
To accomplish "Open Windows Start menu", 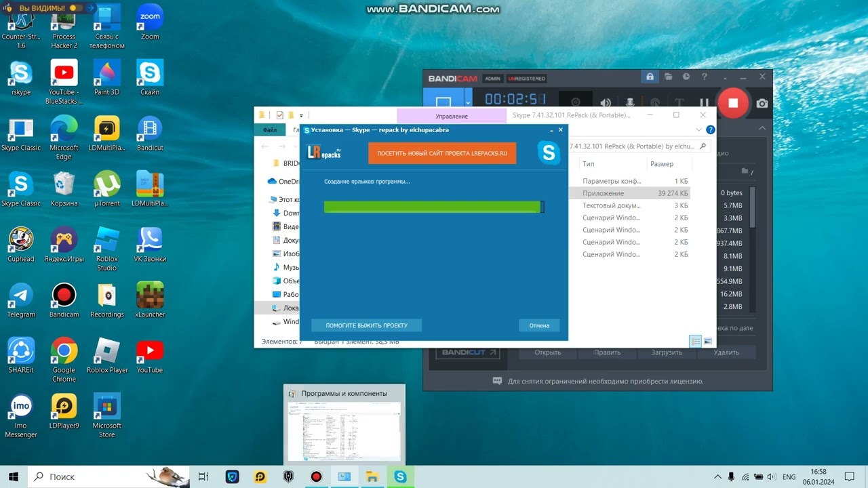I will coord(14,476).
